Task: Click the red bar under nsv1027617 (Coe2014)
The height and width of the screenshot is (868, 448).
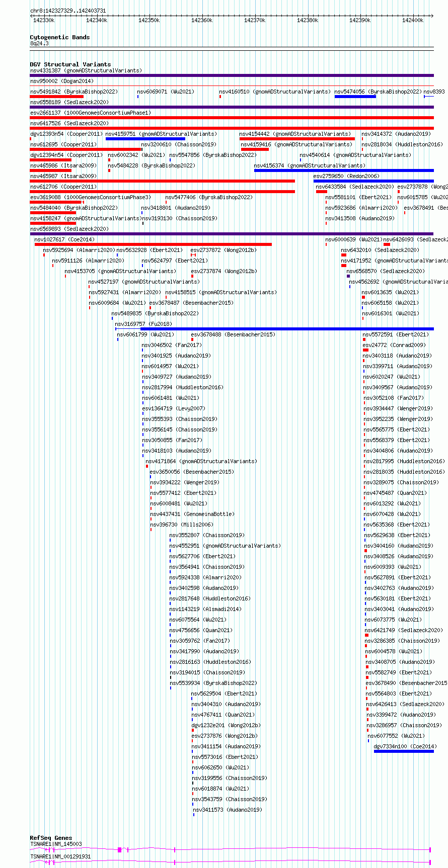Action: tap(153, 244)
